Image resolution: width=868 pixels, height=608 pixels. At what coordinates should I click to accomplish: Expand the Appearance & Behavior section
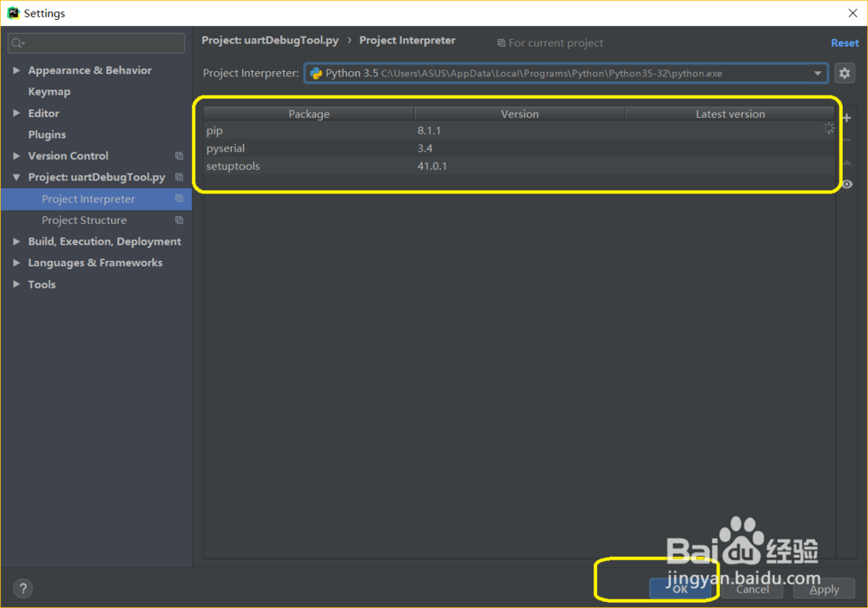pos(16,70)
